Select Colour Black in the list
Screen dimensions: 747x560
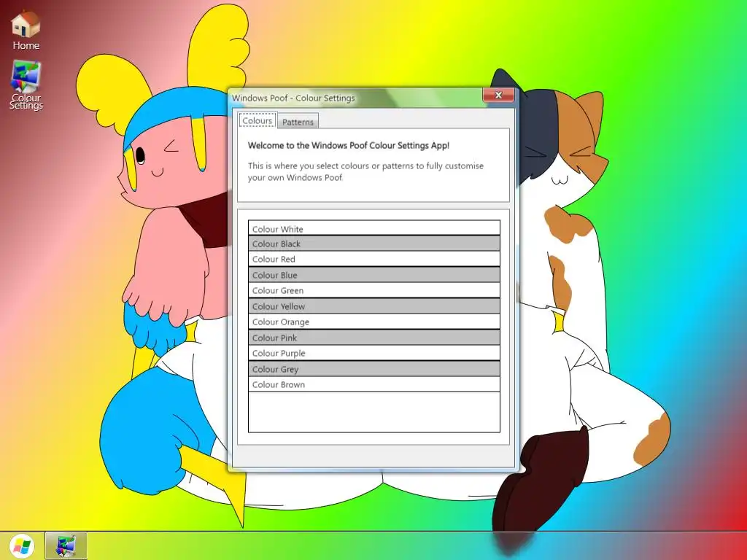[374, 244]
